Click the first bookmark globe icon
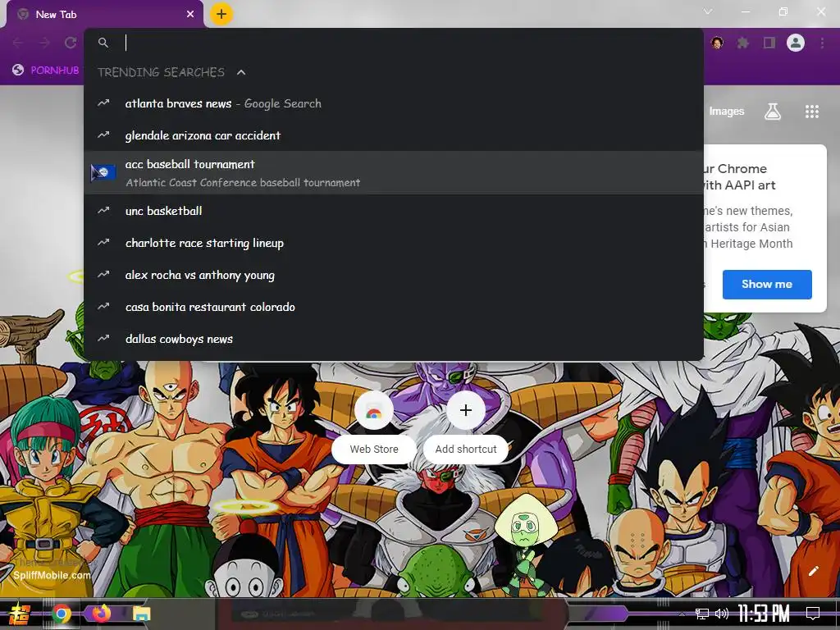 18,71
